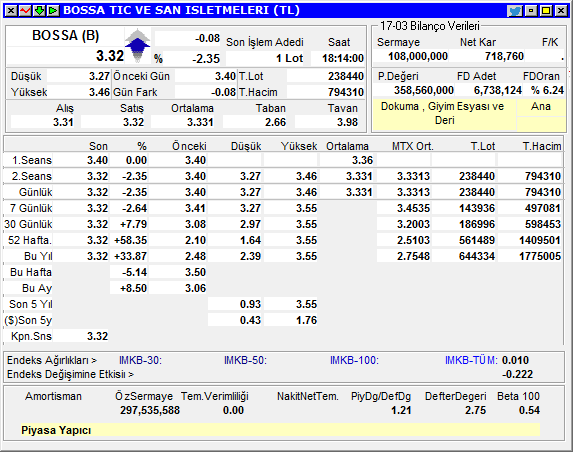Click the P.Değeri value 358,560,000
The image size is (573, 452).
[x=424, y=90]
